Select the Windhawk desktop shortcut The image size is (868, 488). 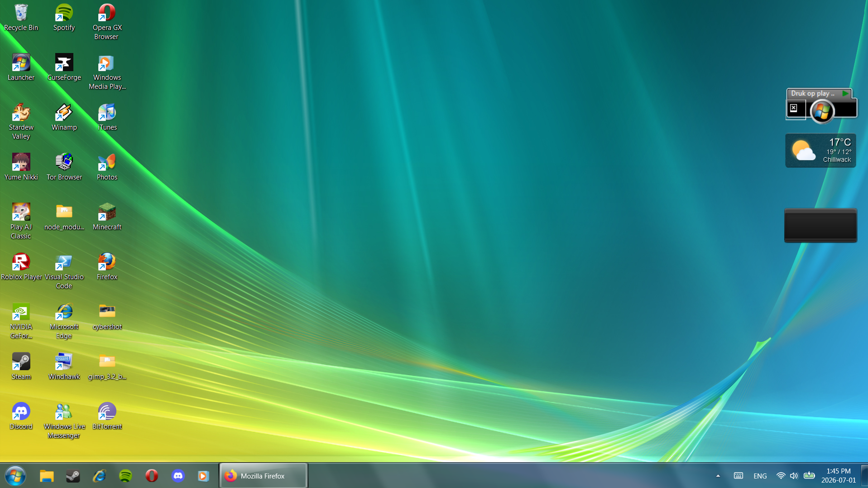point(64,367)
